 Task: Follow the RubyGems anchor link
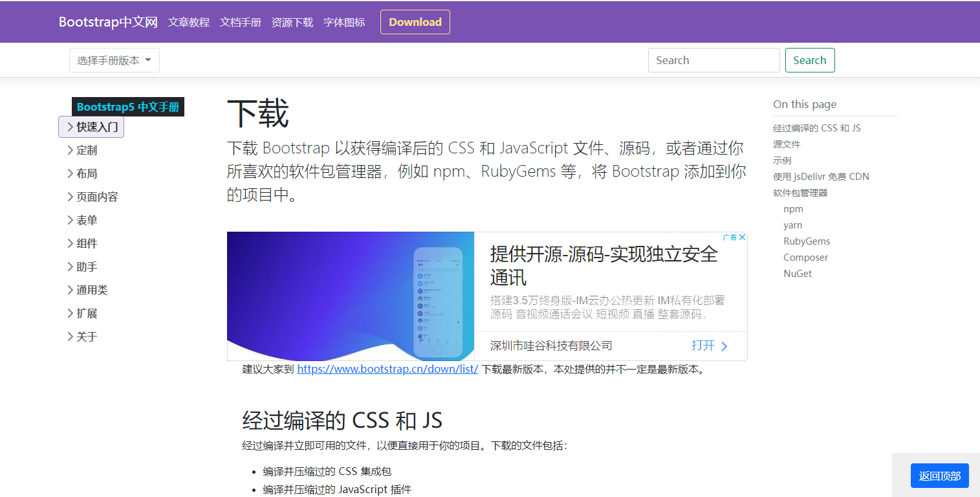(x=807, y=241)
